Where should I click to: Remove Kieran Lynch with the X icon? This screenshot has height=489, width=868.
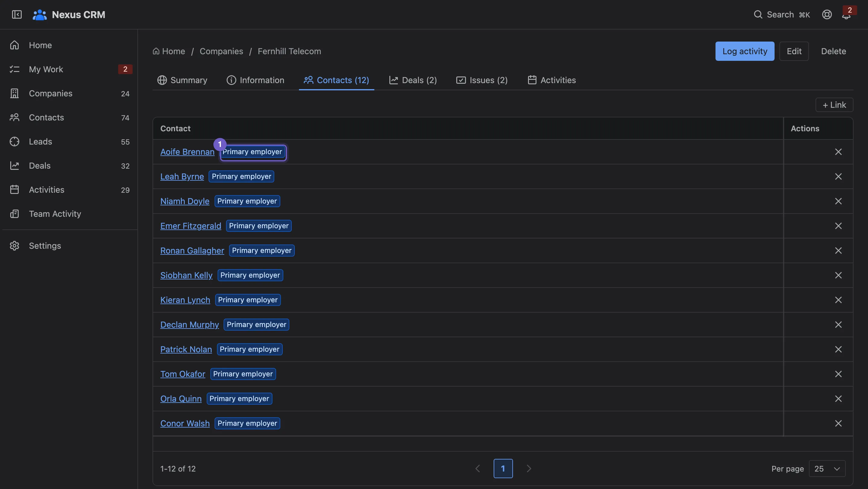click(x=838, y=300)
